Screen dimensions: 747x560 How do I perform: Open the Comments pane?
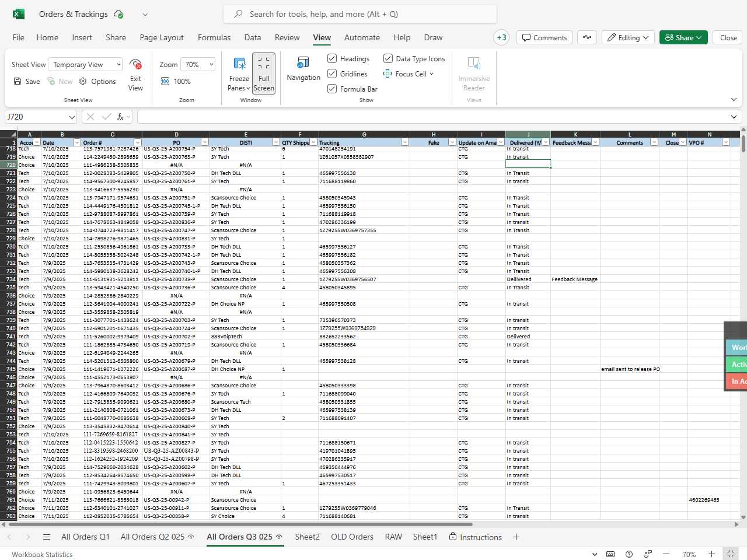pos(544,37)
